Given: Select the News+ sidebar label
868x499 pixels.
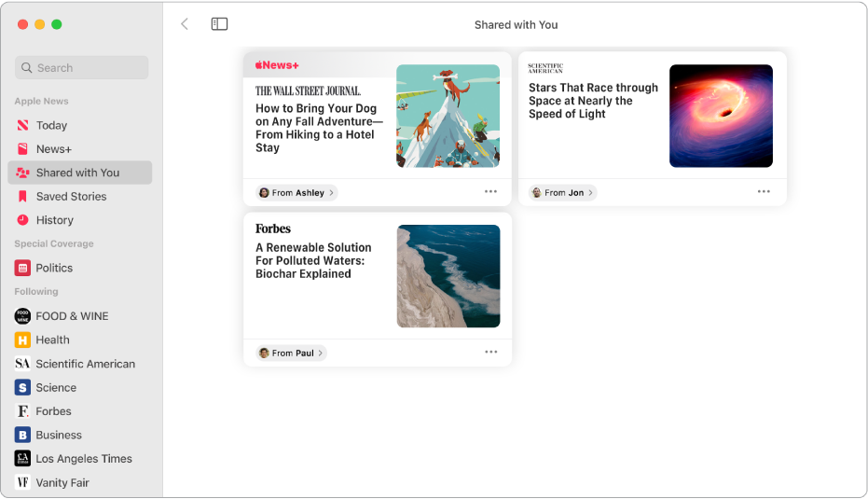Looking at the screenshot, I should [x=54, y=149].
